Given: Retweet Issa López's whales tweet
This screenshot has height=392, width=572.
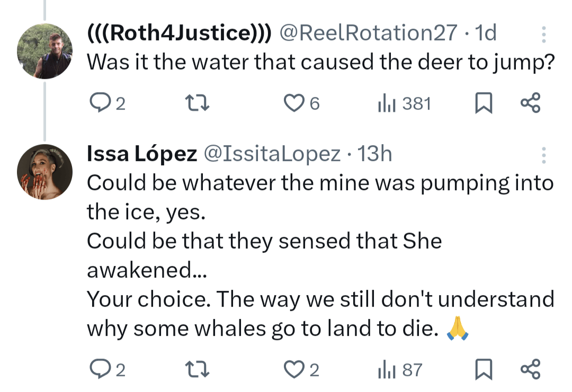Looking at the screenshot, I should [x=200, y=370].
